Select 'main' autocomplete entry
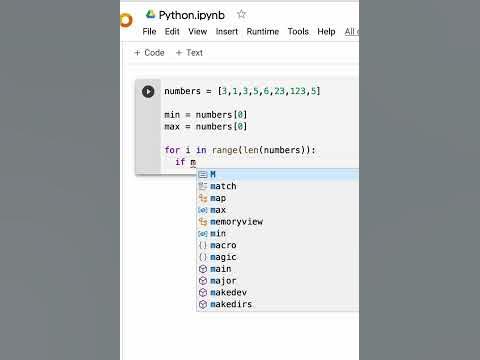 click(278, 269)
